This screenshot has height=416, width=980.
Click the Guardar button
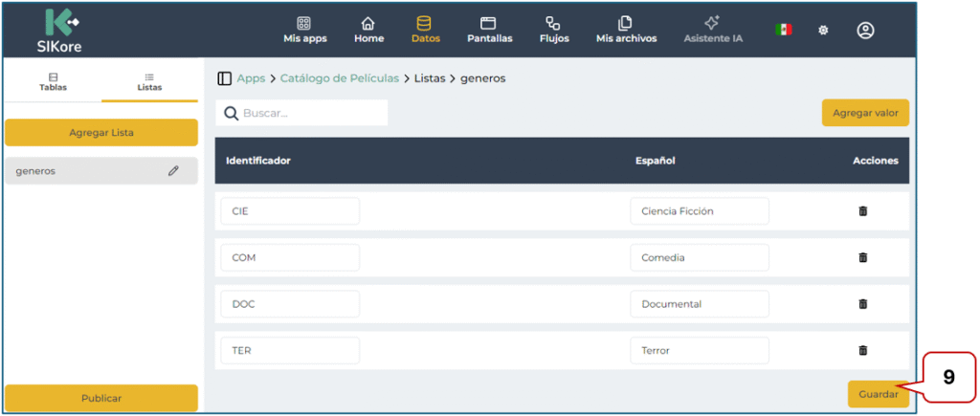(x=878, y=394)
